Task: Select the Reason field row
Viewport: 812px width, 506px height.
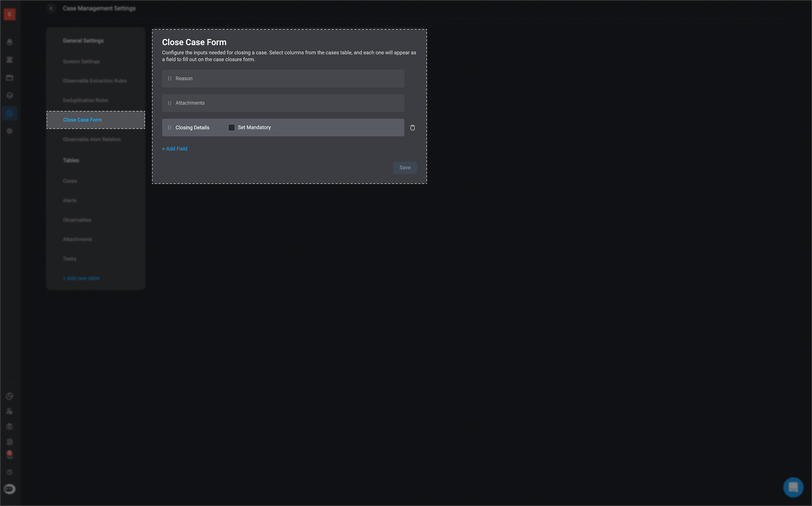Action: 283,79
